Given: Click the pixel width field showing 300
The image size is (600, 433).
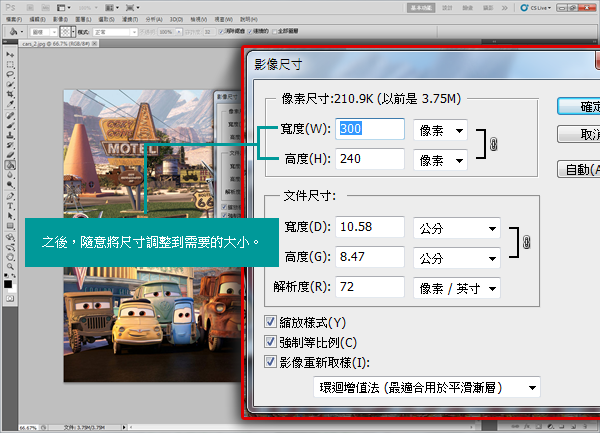Looking at the screenshot, I should pos(370,129).
